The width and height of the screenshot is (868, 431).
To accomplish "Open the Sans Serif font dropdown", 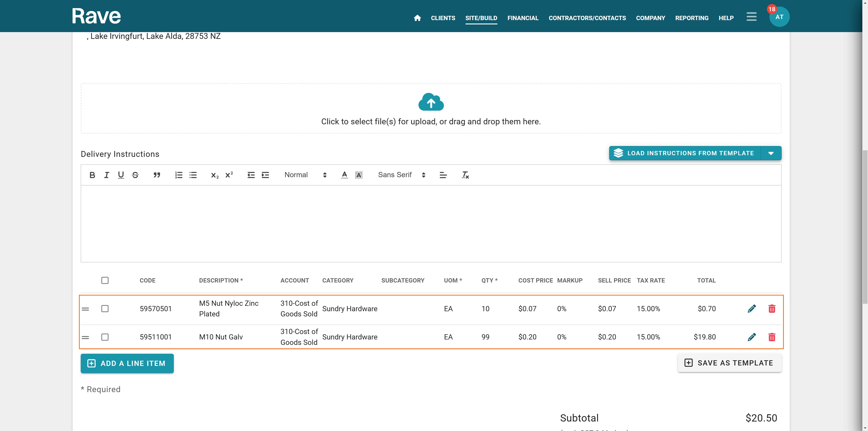I will (x=401, y=175).
